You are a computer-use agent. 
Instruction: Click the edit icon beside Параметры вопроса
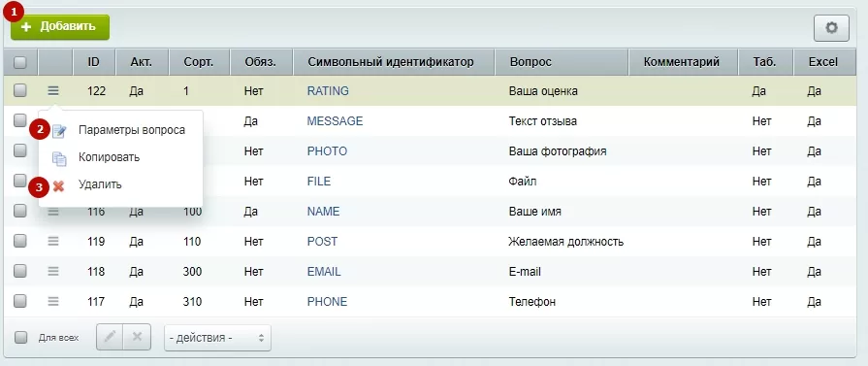pos(59,131)
